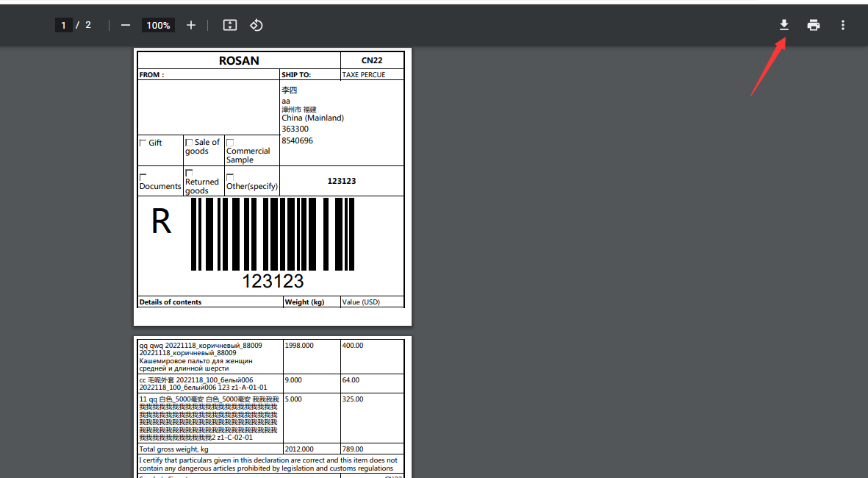This screenshot has width=868, height=478.
Task: Open the three-dot more actions menu
Action: point(842,25)
